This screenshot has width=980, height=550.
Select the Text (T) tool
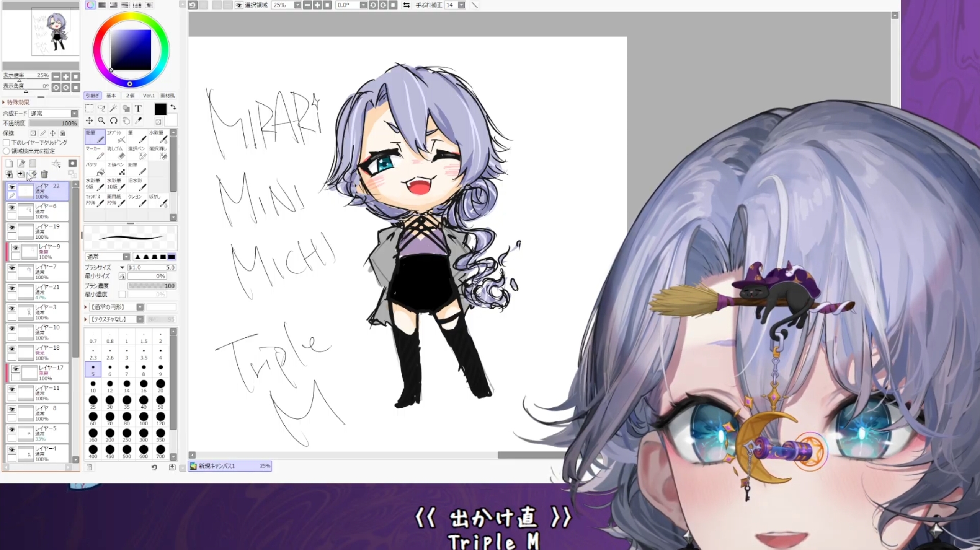point(138,108)
